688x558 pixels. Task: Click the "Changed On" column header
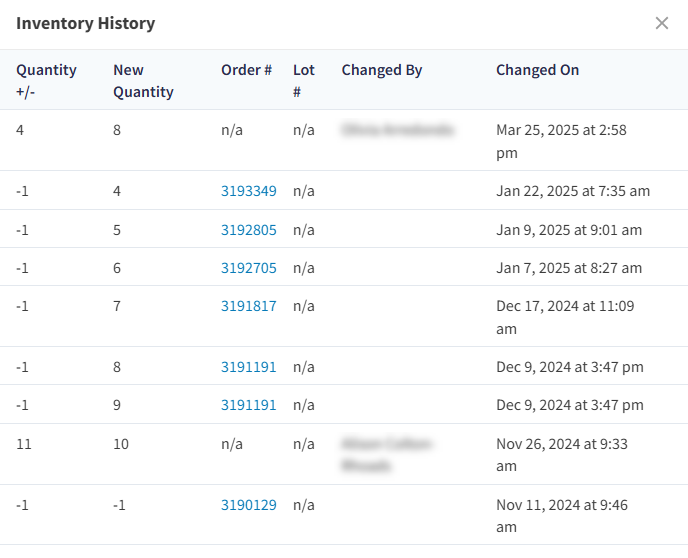click(537, 70)
